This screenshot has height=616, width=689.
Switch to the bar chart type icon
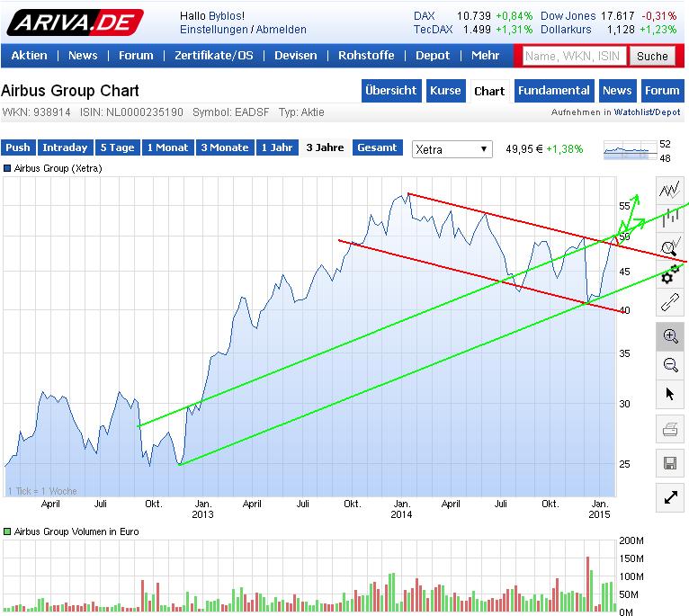tap(670, 218)
